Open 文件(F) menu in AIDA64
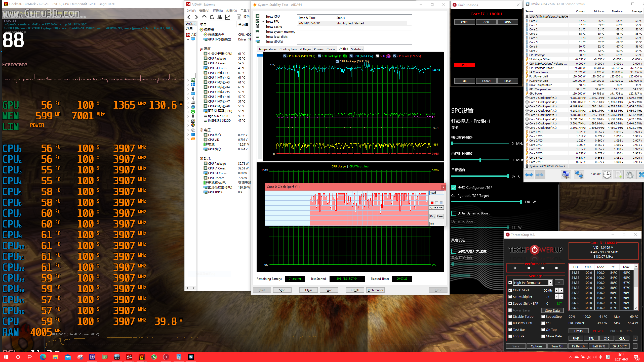644x362 pixels. (191, 11)
